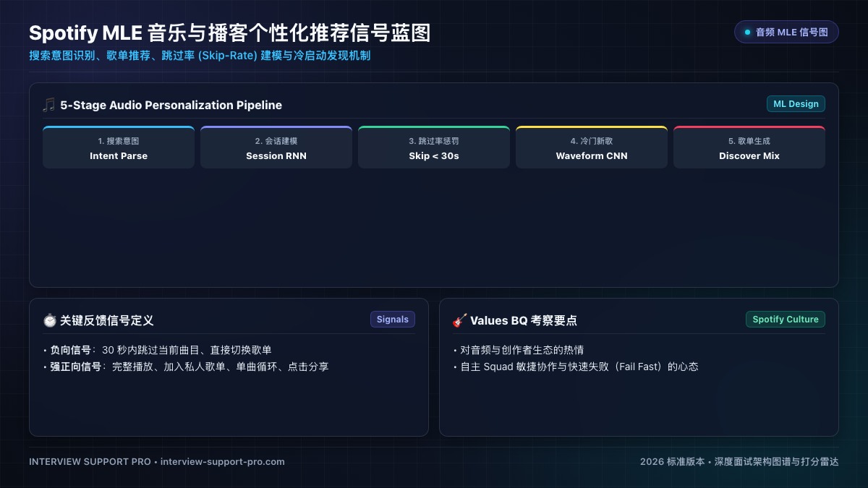
Task: Click the 强正向信号 bullet line
Action: point(186,367)
